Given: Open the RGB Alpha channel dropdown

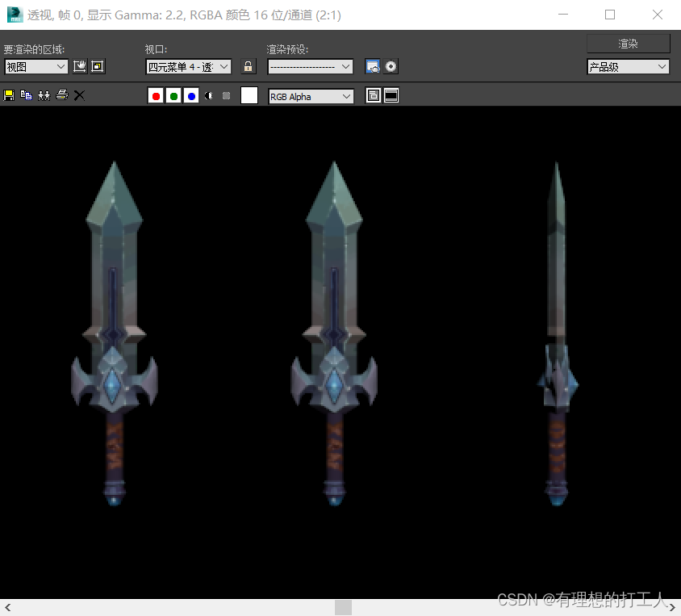Looking at the screenshot, I should [x=311, y=96].
